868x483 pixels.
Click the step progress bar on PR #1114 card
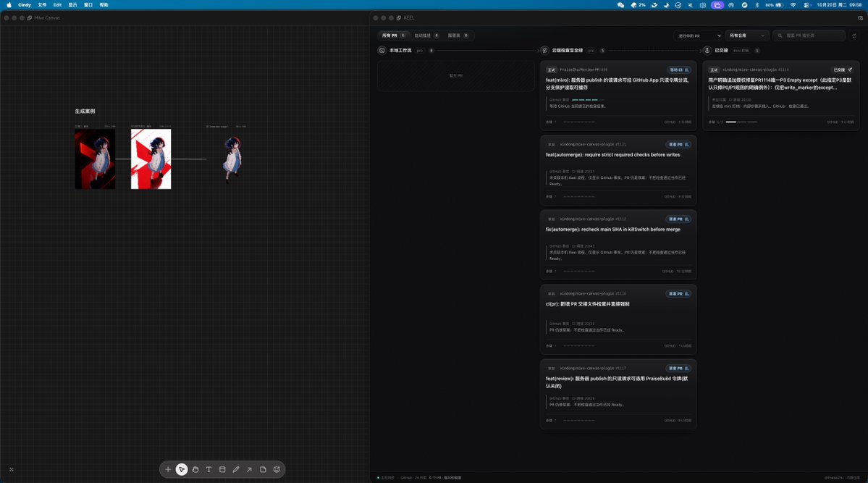tap(741, 122)
